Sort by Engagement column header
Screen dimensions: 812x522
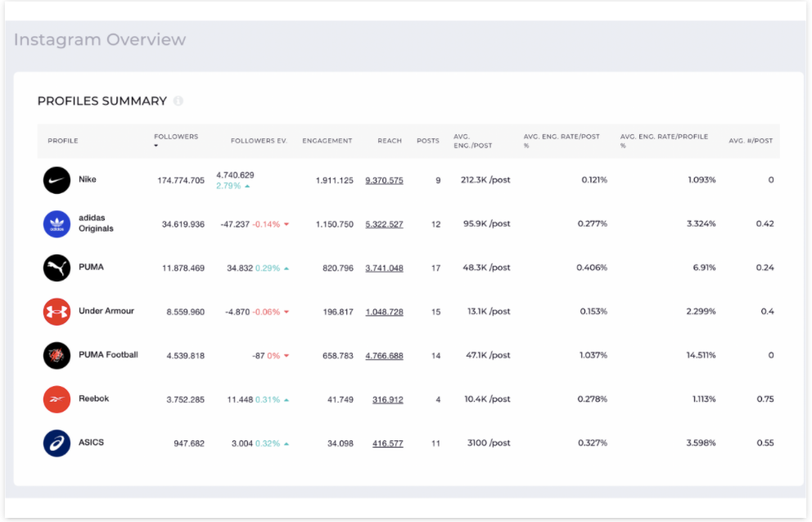[x=327, y=141]
